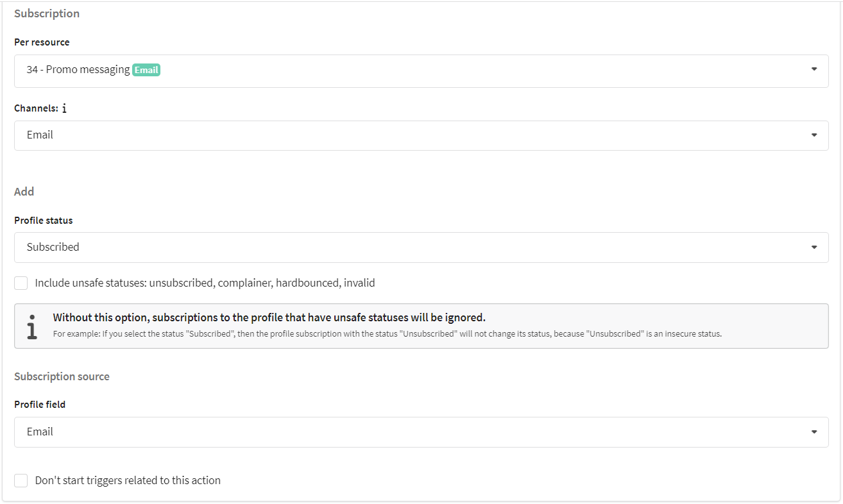The image size is (843, 504).
Task: Enable the Include unsafe statuses checkbox
Action: click(21, 283)
